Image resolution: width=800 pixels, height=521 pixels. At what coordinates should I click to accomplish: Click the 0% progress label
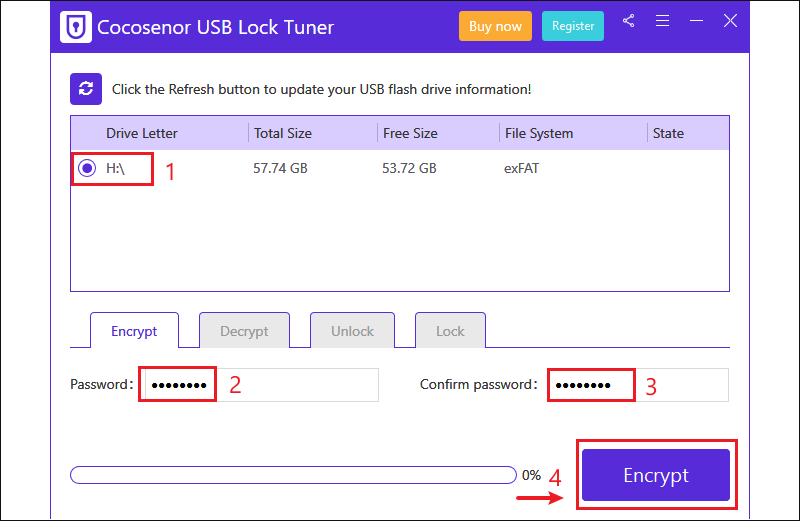531,475
